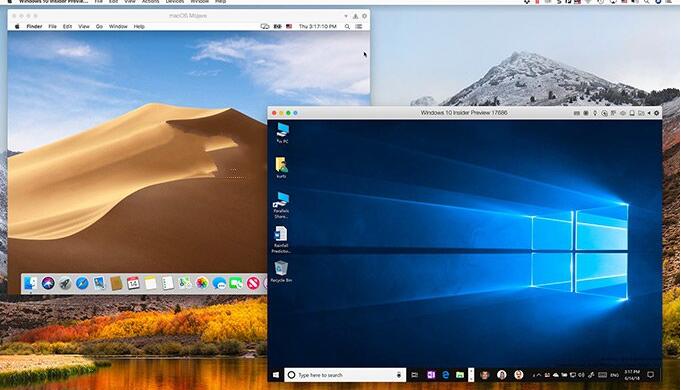681x390 pixels.
Task: Open the Finder View menu
Action: (x=84, y=26)
